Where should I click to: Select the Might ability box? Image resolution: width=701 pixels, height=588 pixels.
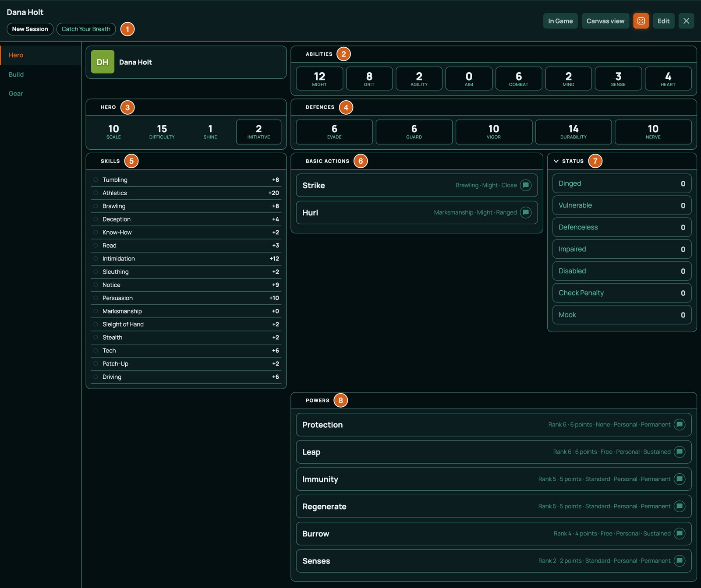point(319,78)
